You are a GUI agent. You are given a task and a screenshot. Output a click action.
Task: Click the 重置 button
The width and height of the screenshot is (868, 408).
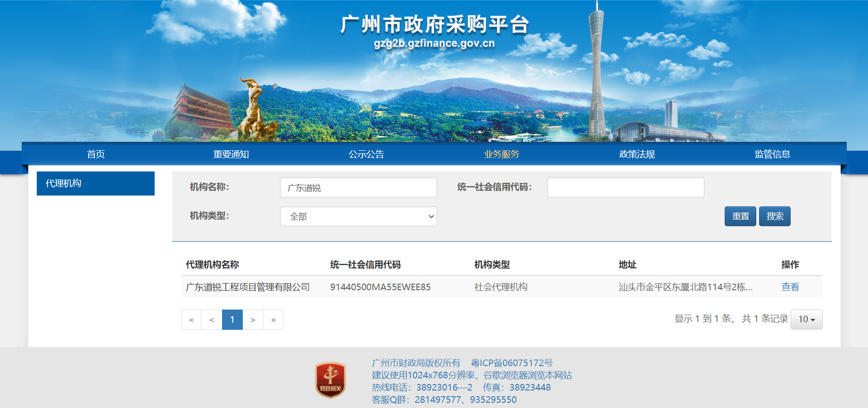coord(740,216)
